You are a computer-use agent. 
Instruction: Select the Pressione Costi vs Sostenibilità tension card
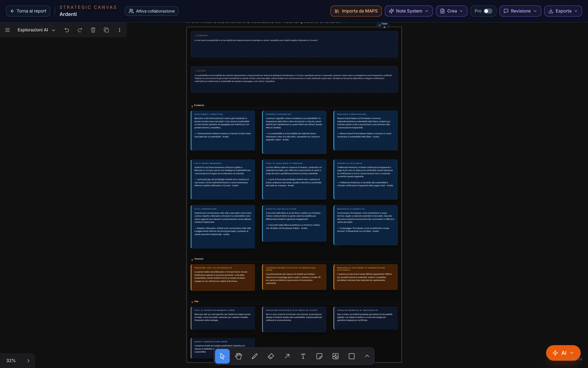(223, 277)
